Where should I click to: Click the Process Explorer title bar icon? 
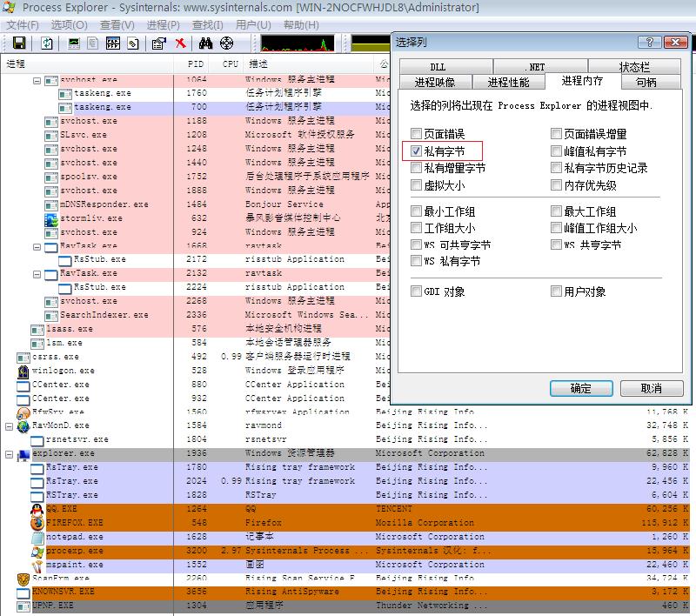pyautogui.click(x=9, y=7)
